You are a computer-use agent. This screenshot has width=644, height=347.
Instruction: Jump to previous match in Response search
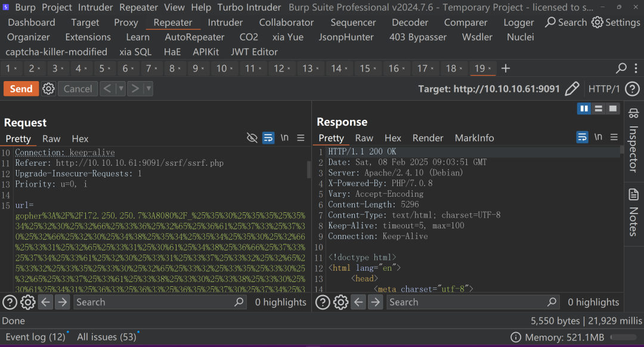(x=358, y=302)
